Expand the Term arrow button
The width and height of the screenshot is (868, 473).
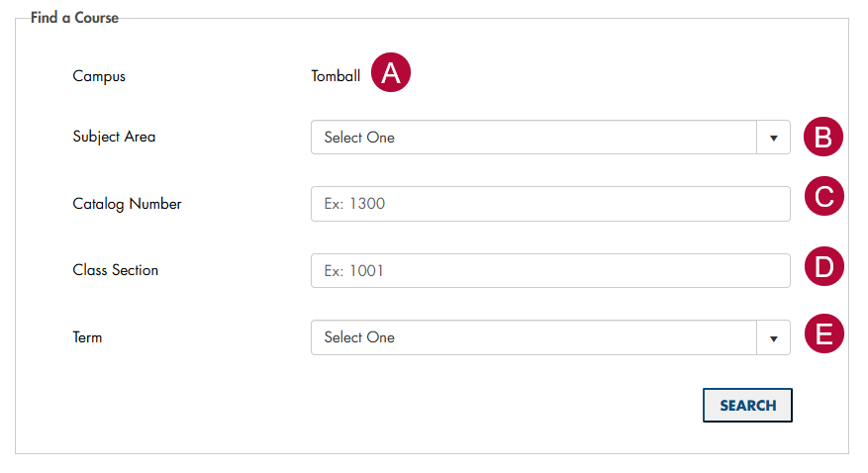tap(773, 337)
